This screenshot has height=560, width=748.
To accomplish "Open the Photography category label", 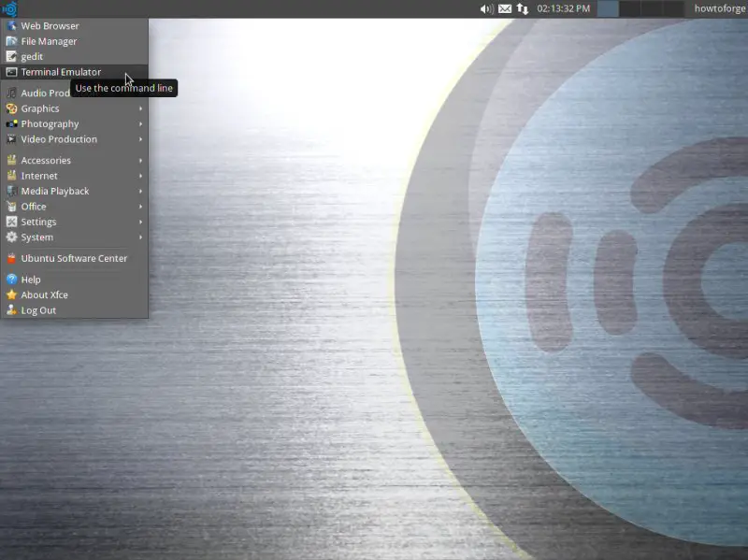I will point(50,124).
